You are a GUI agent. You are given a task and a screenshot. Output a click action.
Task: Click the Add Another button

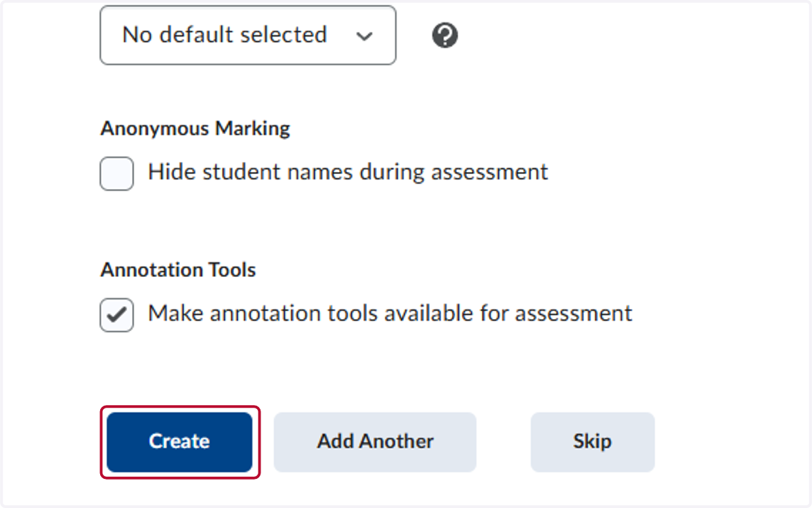pos(375,442)
